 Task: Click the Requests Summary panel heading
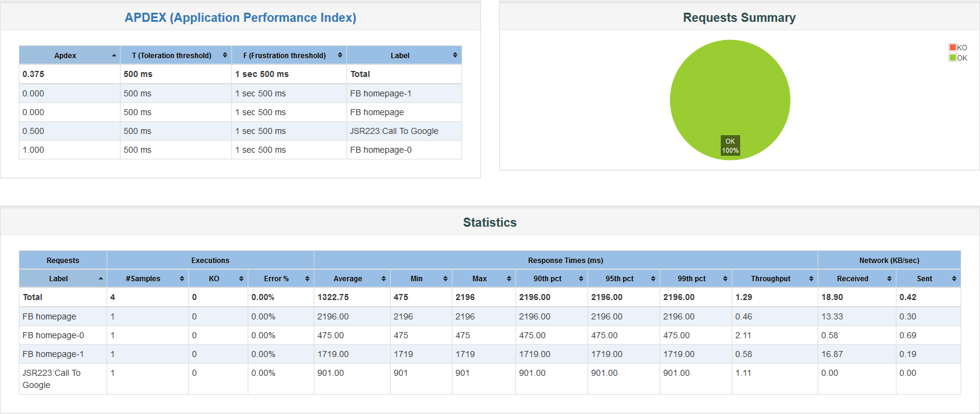[x=740, y=18]
